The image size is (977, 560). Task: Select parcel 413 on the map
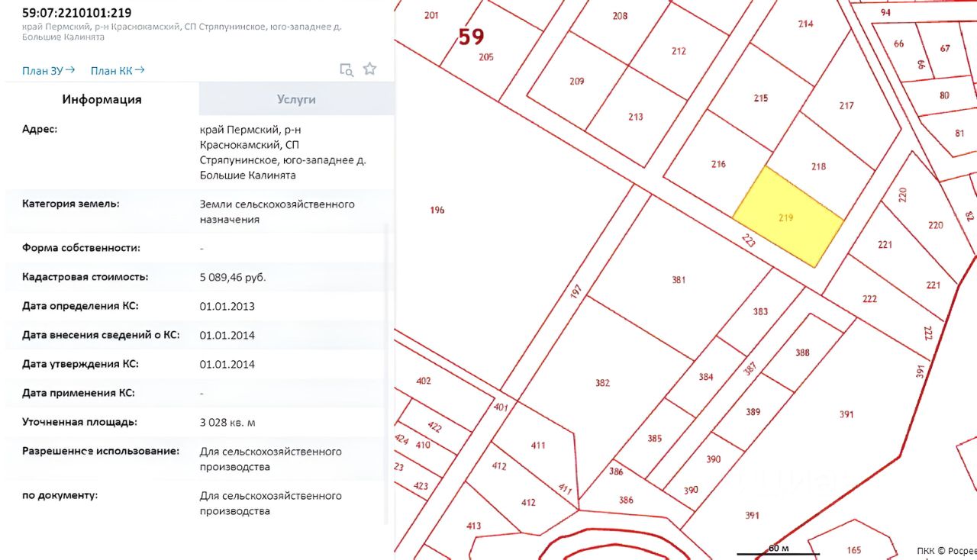click(473, 525)
